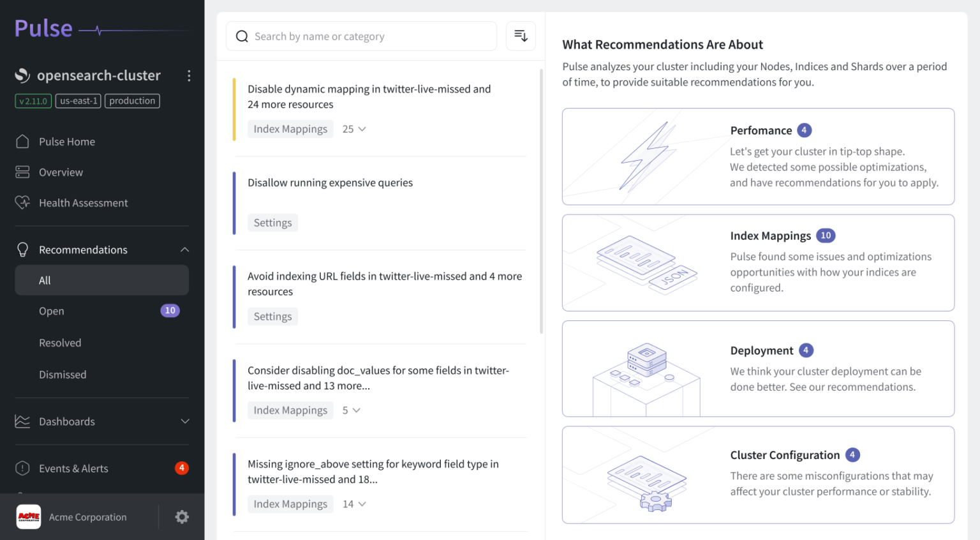Open Pulse Home from the sidebar
Viewport: 980px width, 540px height.
22,141
